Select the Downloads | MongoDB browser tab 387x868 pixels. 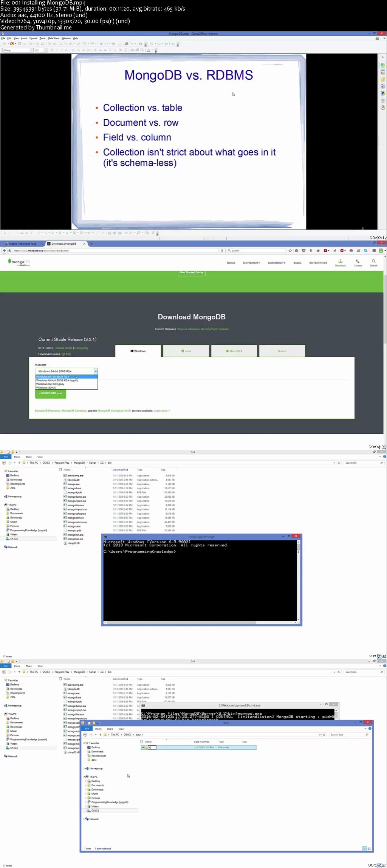[x=66, y=244]
